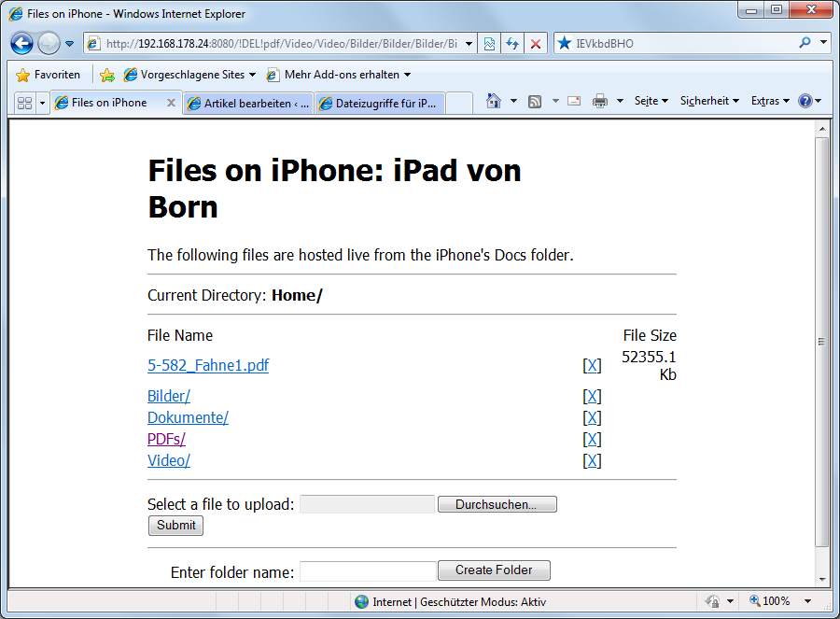Click the Submit upload button
Viewport: 840px width, 619px height.
click(175, 526)
